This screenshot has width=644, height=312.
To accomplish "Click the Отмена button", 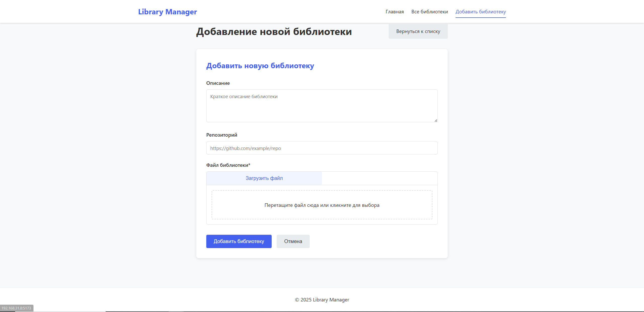I will click(x=293, y=241).
